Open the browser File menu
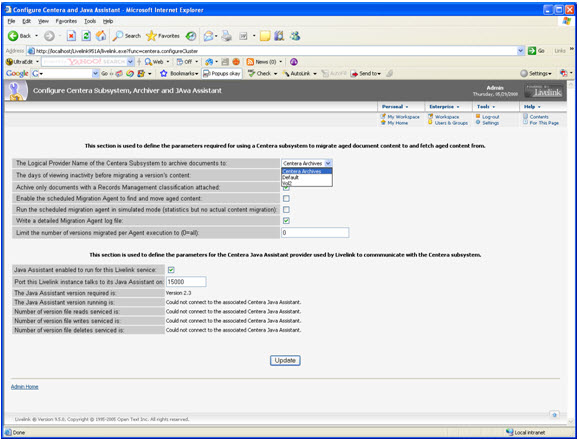 click(11, 21)
